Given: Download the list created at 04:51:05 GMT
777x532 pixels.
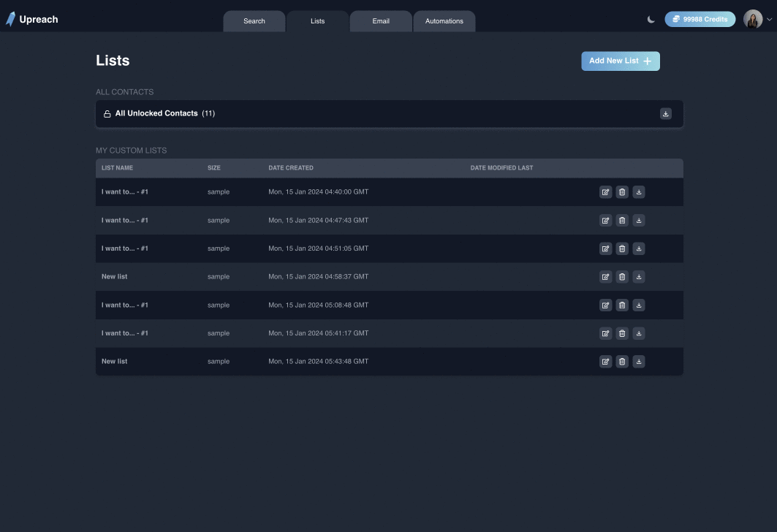Looking at the screenshot, I should 639,248.
